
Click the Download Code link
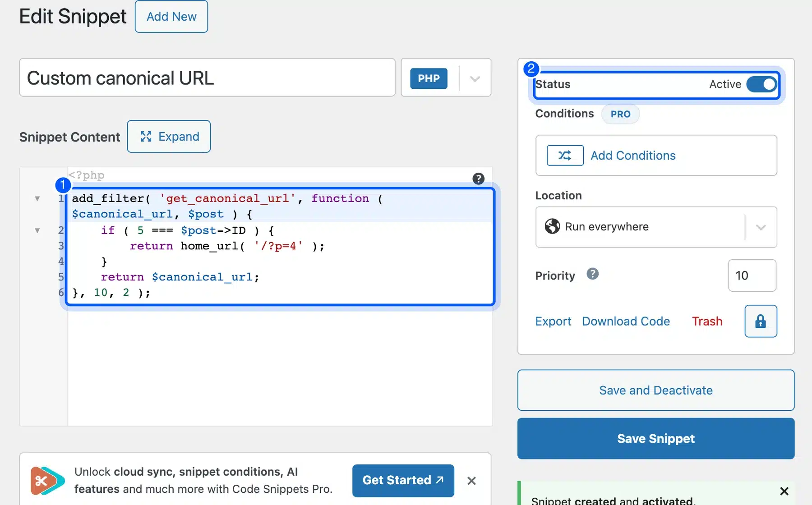coord(626,321)
